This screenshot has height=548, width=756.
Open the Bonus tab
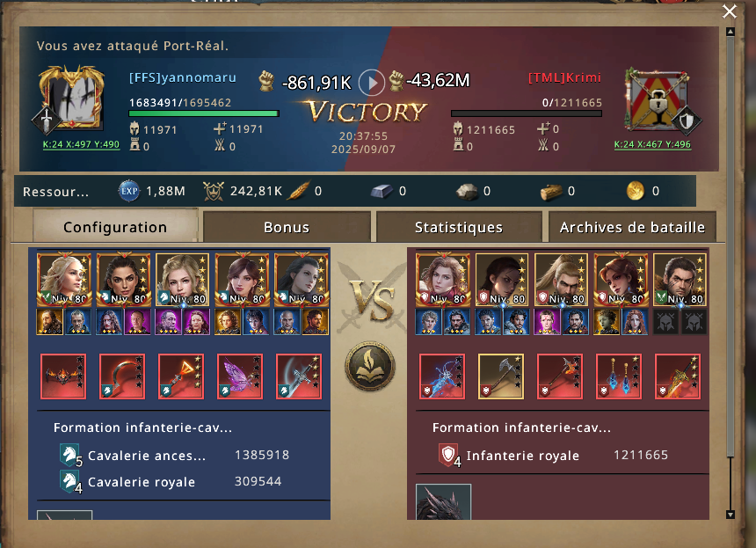click(287, 227)
